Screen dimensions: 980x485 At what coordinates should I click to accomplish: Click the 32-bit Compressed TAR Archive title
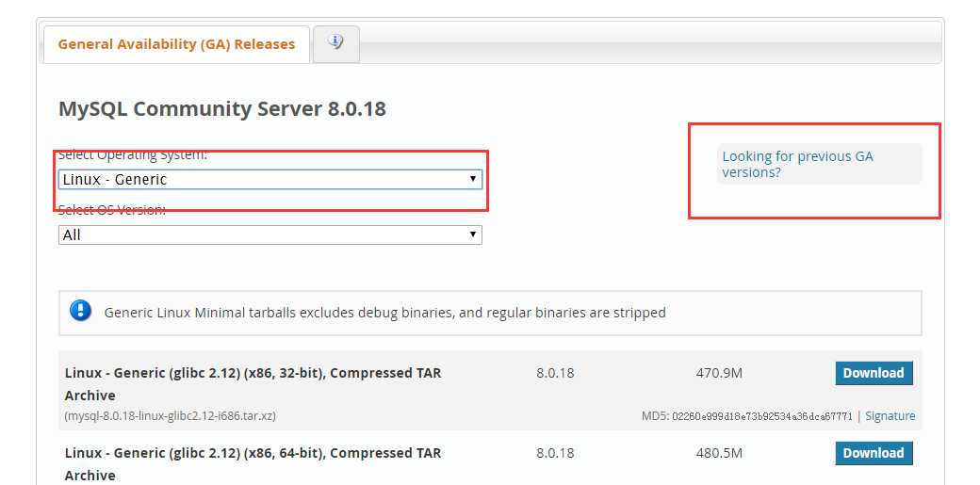tap(253, 383)
